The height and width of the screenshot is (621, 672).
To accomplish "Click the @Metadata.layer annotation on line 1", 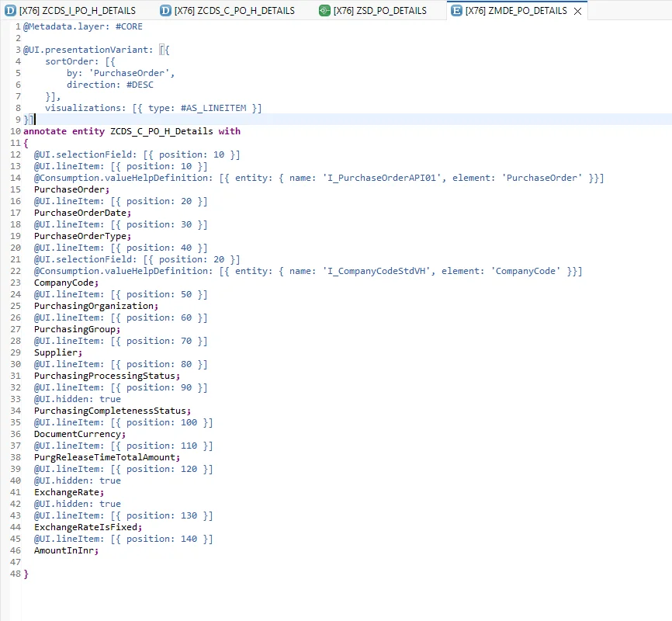I will coord(67,26).
